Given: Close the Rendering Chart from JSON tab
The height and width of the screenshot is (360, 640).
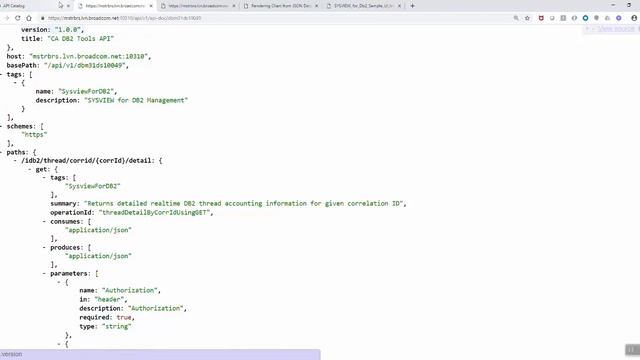Looking at the screenshot, I should 316,6.
